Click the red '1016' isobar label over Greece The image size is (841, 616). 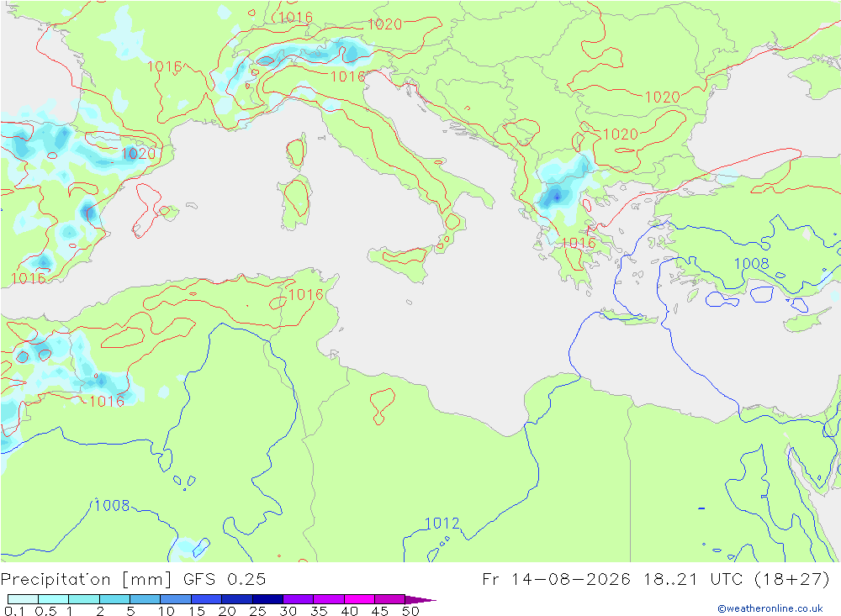tap(579, 243)
